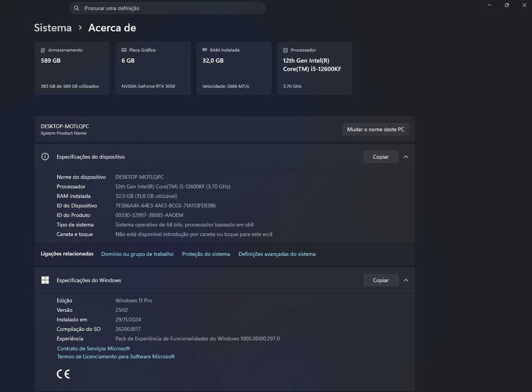Open the Processador i5-12600KF card
Image resolution: width=532 pixels, height=392 pixels.
315,68
